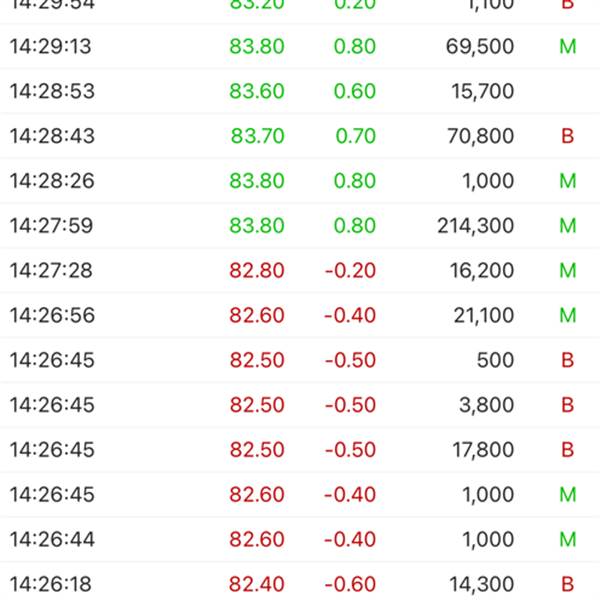Tap the B marker on the 500 volume row
The width and height of the screenshot is (600, 600).
coord(567,360)
